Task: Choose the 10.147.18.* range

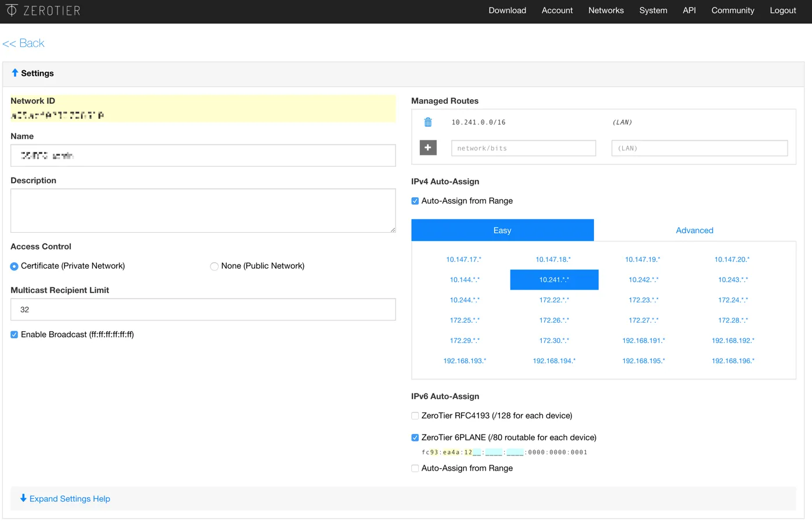Action: [553, 259]
